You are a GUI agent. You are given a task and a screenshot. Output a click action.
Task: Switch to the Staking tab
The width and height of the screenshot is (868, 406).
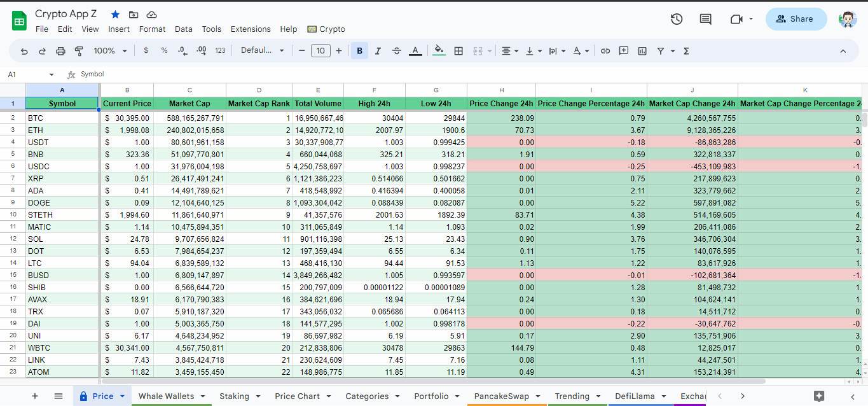tap(240, 396)
